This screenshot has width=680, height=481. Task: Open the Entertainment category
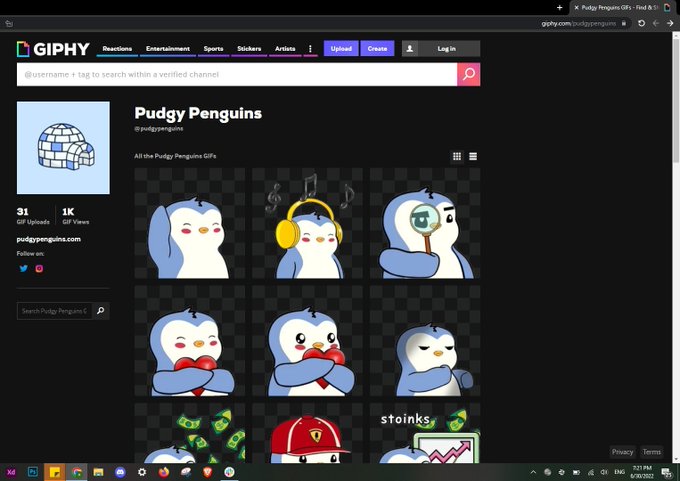(x=168, y=49)
